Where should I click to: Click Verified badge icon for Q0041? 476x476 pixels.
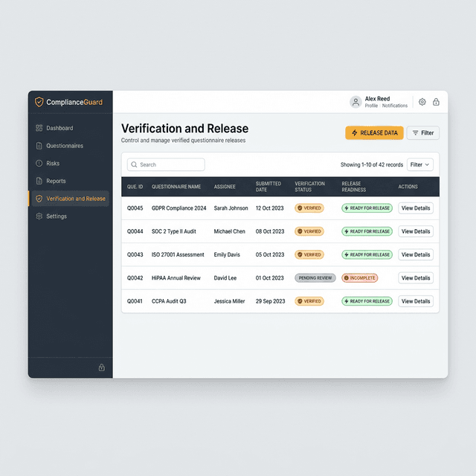tap(300, 301)
